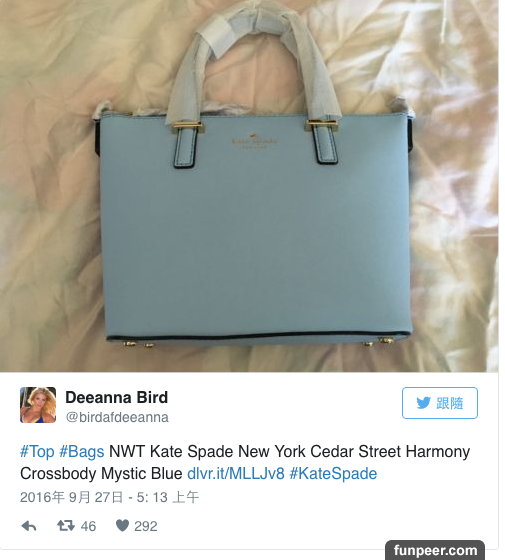Click the funpeer.com watermark

(435, 550)
